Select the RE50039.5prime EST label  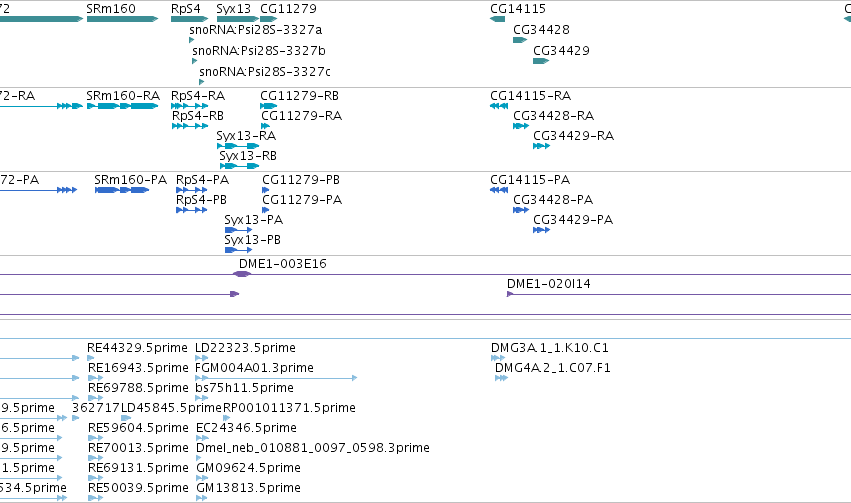[138, 489]
